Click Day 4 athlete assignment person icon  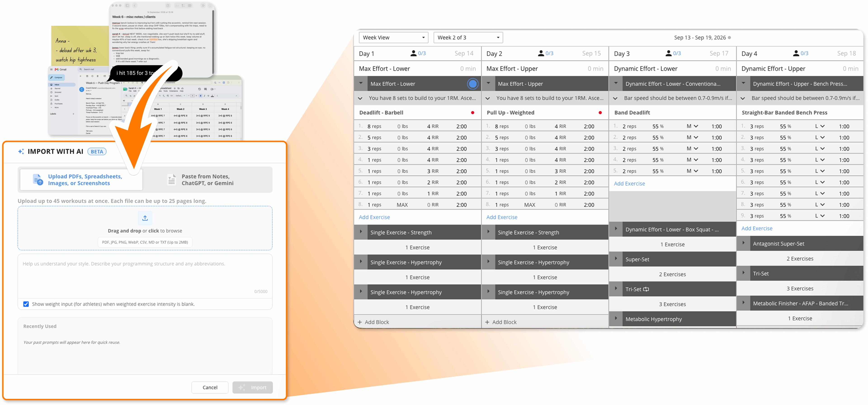pyautogui.click(x=796, y=53)
